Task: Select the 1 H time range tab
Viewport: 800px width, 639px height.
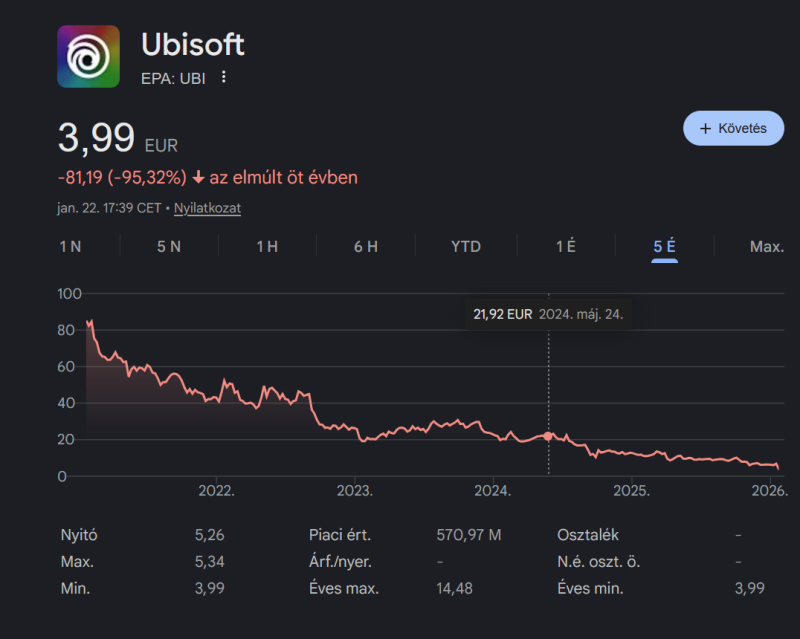Action: pos(267,247)
